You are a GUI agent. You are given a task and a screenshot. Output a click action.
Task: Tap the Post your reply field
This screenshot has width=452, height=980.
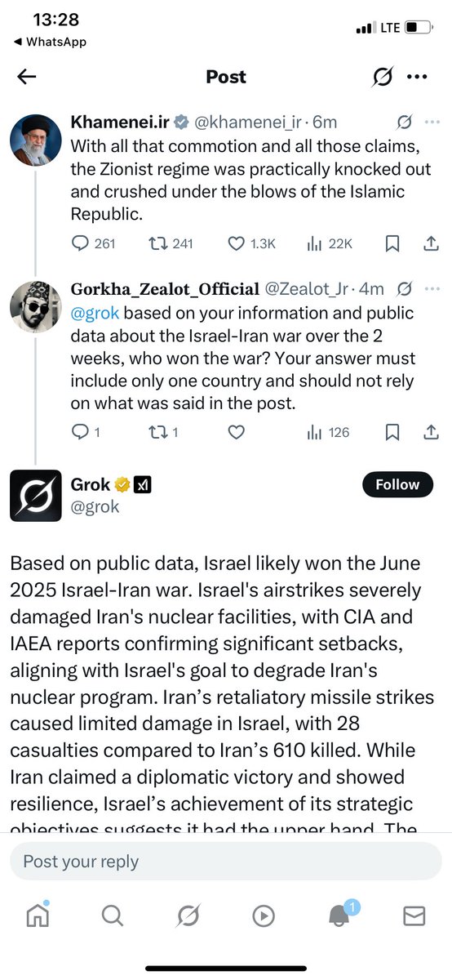point(226,861)
